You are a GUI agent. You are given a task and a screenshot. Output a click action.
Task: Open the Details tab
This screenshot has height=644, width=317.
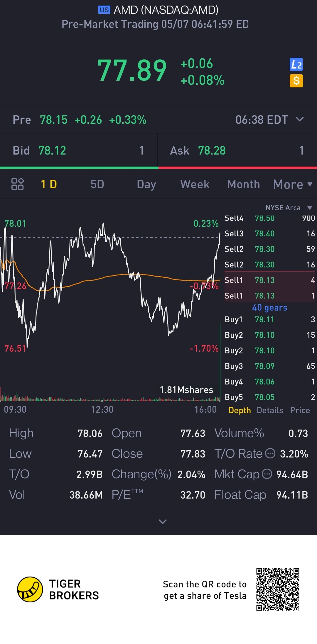[270, 410]
